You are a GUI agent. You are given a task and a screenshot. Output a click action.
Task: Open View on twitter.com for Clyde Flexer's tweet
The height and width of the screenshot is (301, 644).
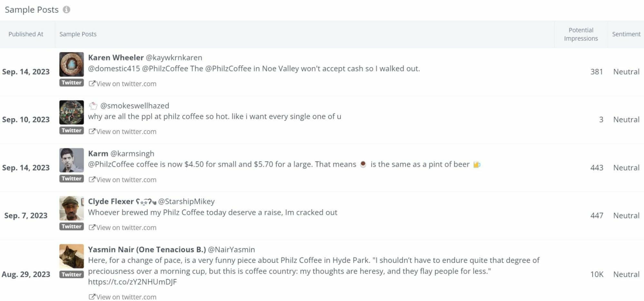click(x=126, y=227)
